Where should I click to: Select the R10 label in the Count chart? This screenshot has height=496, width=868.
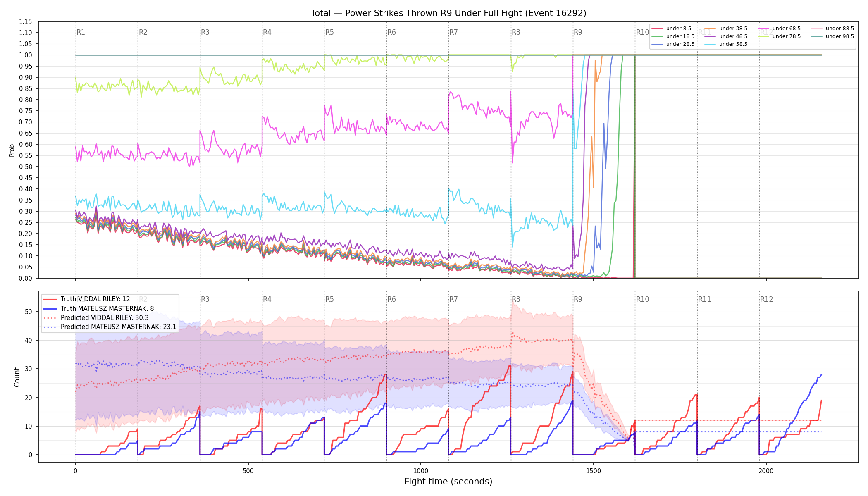click(x=643, y=299)
